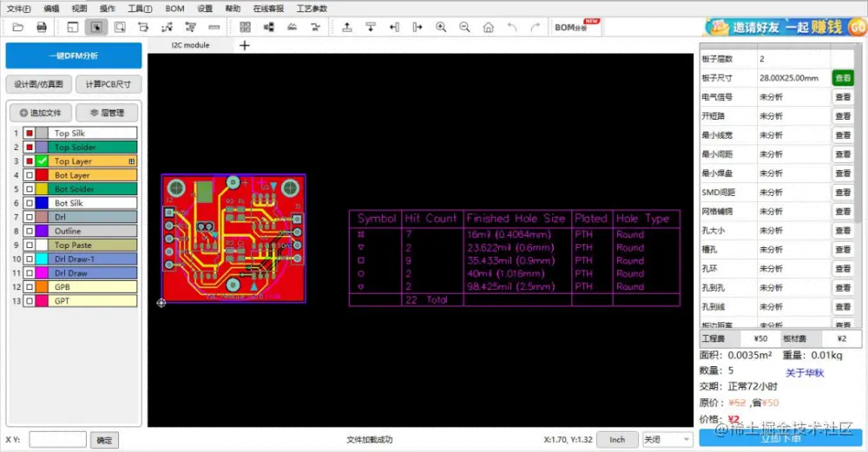The width and height of the screenshot is (868, 452).
Task: Click the 计算PCB尺寸 button
Action: (108, 84)
